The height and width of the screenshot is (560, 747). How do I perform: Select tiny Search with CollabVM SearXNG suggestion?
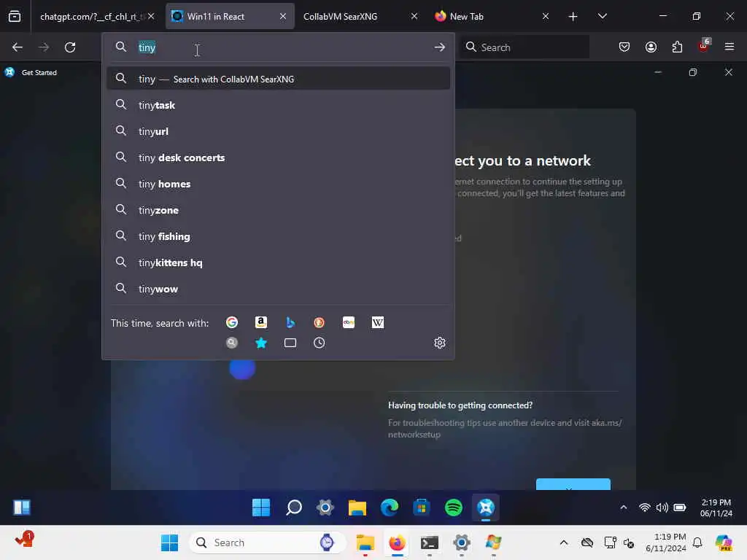coord(278,79)
